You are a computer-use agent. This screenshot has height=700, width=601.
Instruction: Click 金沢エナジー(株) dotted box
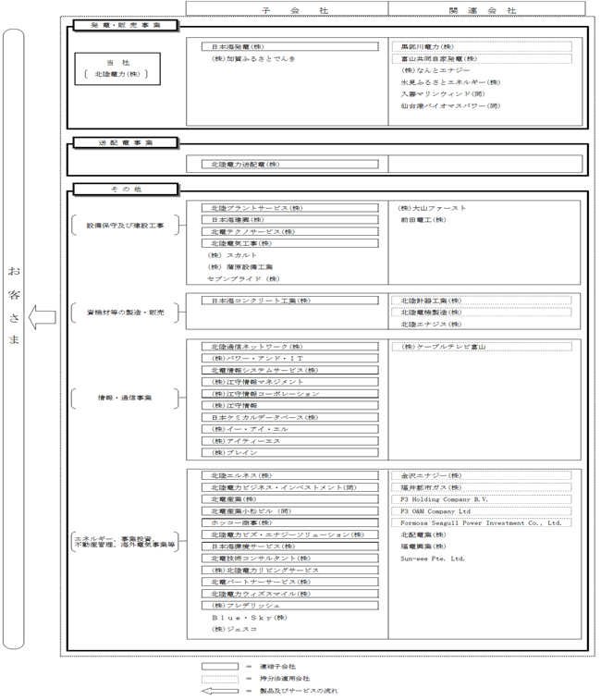pyautogui.click(x=482, y=475)
